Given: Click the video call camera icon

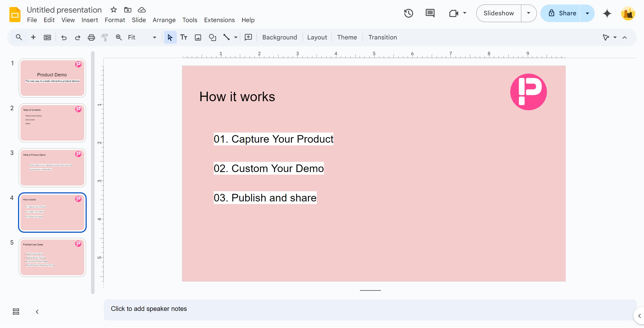Looking at the screenshot, I should point(454,13).
